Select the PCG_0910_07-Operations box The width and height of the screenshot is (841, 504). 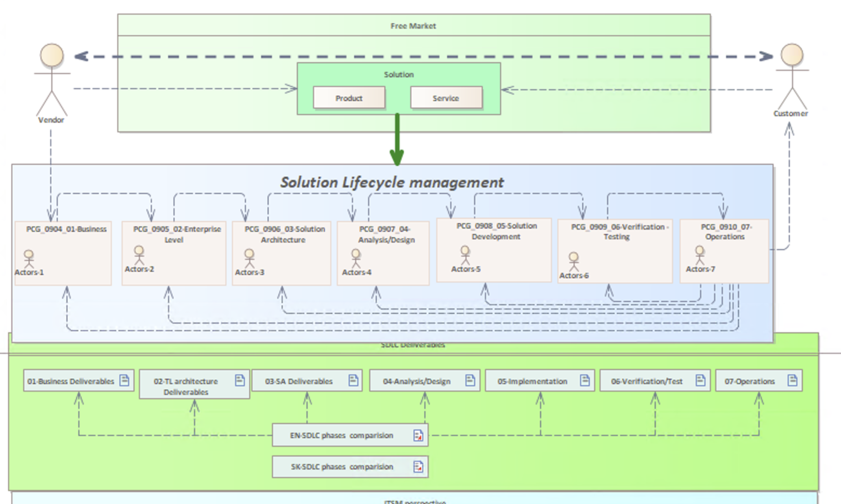pyautogui.click(x=724, y=251)
